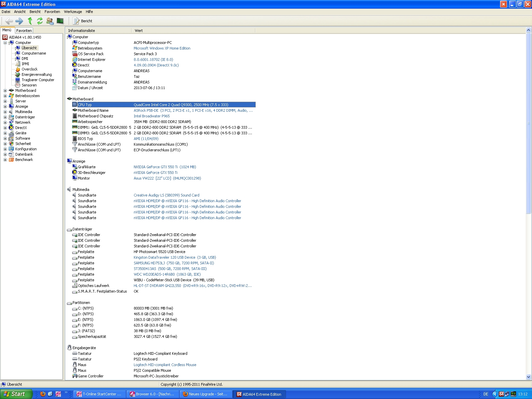532x399 pixels.
Task: Click the Windows Start button
Action: pyautogui.click(x=16, y=394)
